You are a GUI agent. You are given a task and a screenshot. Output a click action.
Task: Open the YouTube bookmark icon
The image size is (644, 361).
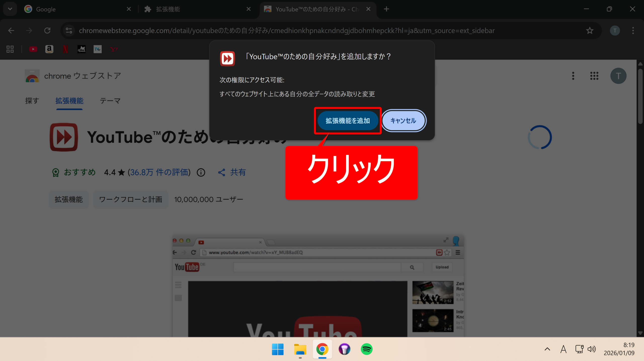point(33,49)
